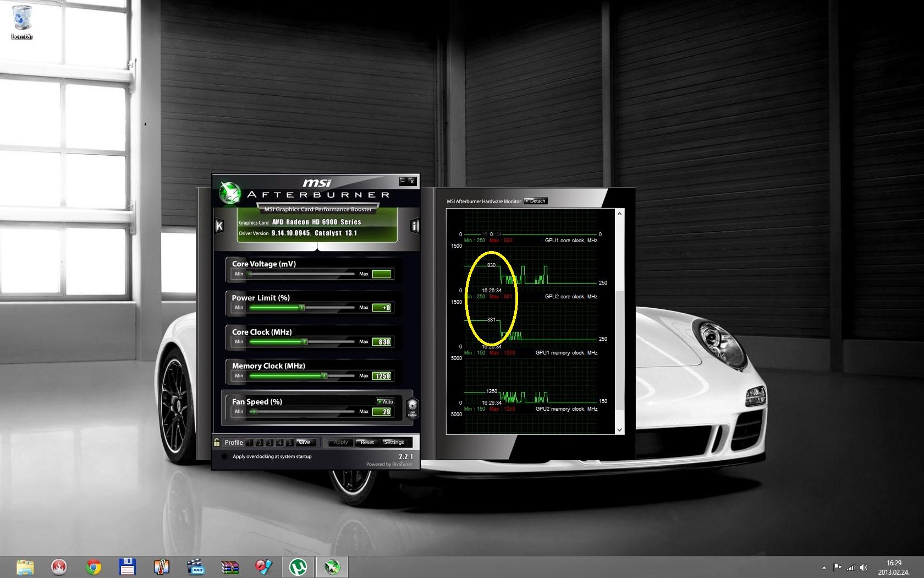
Task: Toggle the Auto fan speed button
Action: click(x=385, y=401)
